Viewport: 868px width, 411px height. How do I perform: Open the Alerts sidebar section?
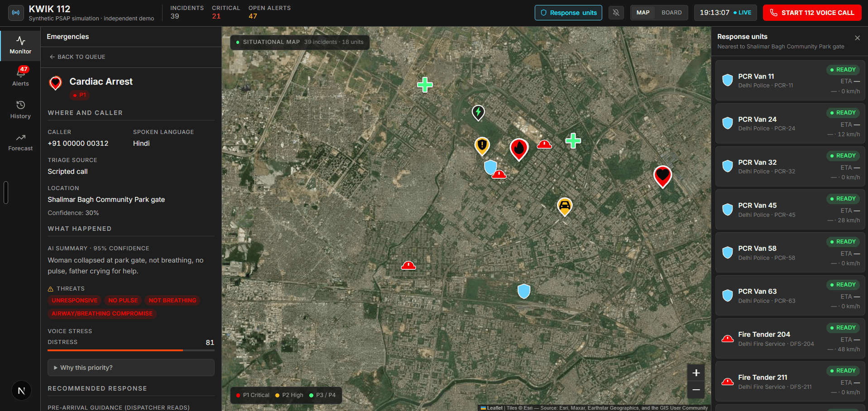click(x=20, y=77)
